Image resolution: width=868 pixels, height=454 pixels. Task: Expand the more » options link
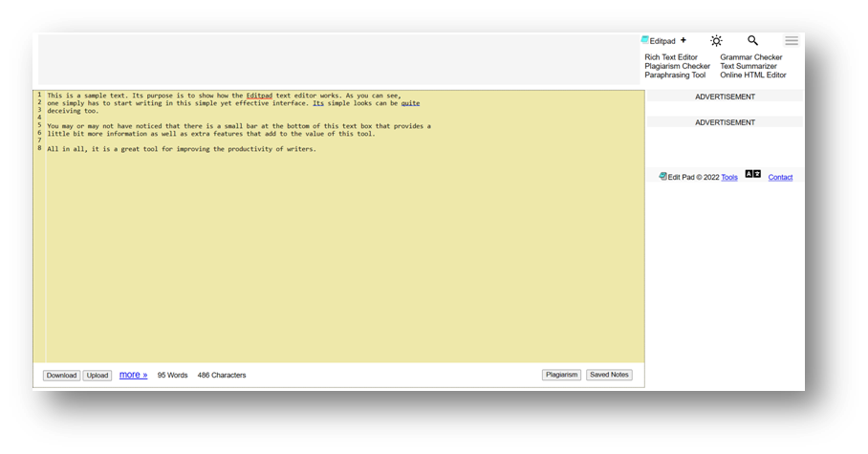click(134, 375)
